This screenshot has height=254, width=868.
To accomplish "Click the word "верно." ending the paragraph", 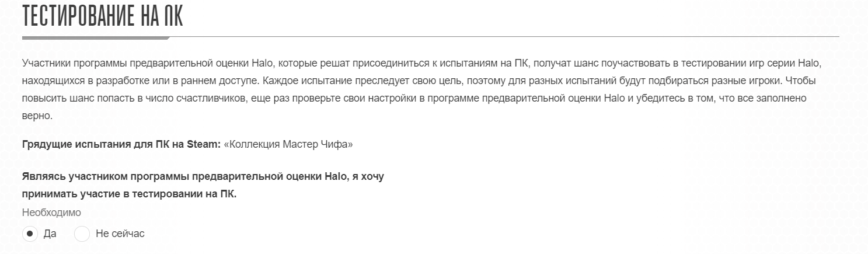I will pos(37,116).
